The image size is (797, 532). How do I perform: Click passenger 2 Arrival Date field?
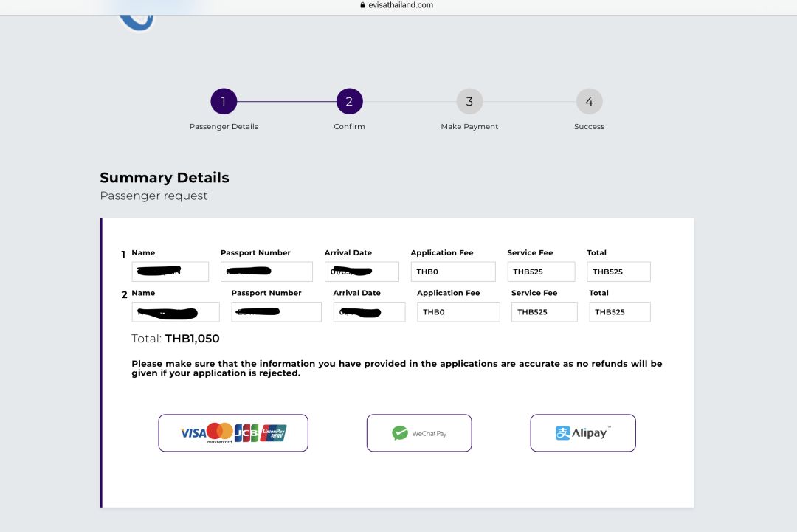coord(370,312)
